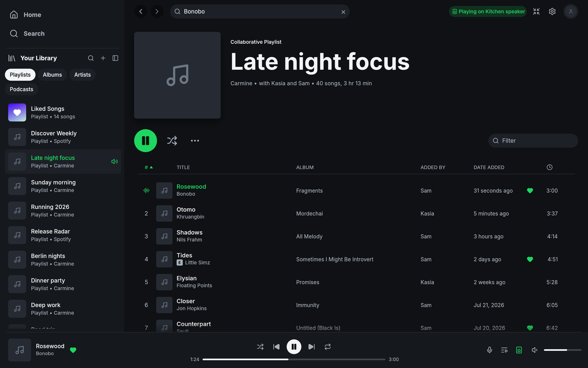The image size is (588, 368).
Task: Sort by the duration clock column
Action: (549, 167)
